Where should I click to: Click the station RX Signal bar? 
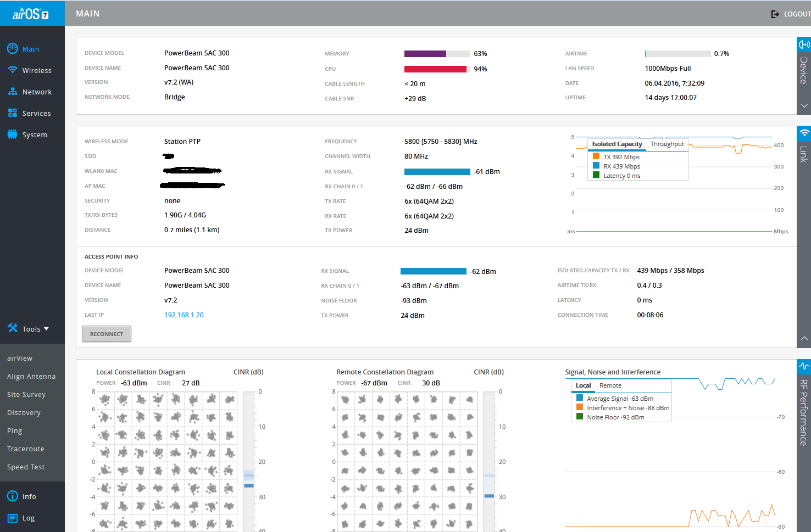point(437,172)
